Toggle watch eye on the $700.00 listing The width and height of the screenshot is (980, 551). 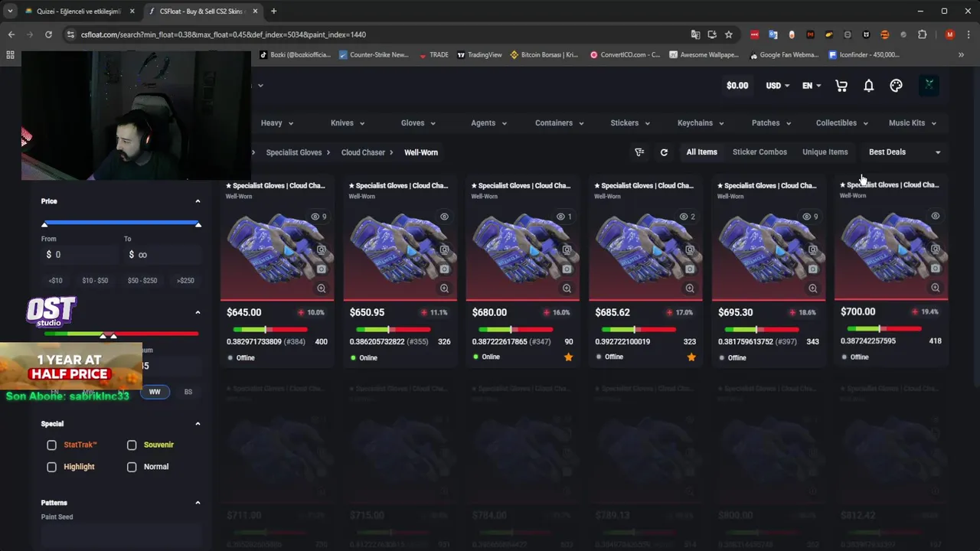[936, 216]
